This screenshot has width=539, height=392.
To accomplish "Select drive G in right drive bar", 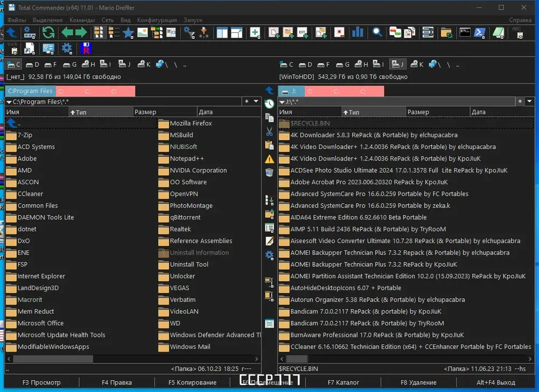I will click(343, 64).
